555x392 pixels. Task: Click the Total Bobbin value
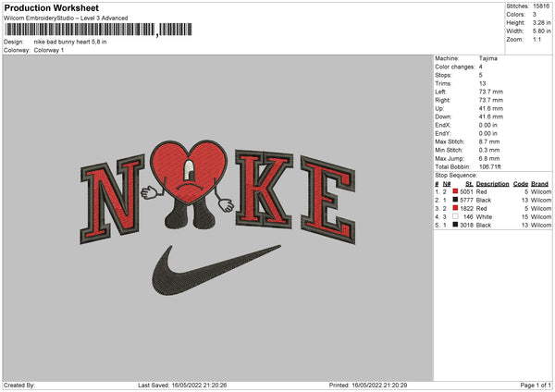(x=490, y=166)
